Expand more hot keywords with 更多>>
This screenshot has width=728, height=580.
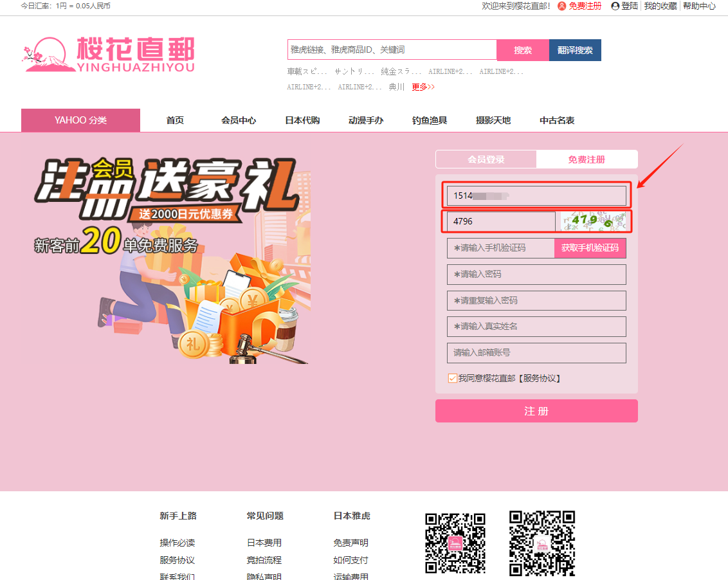point(423,87)
